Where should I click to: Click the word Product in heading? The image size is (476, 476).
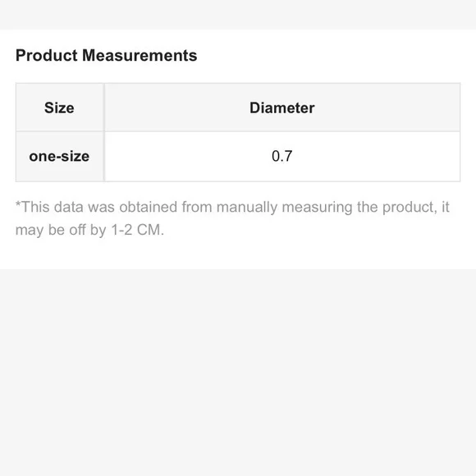coord(47,56)
